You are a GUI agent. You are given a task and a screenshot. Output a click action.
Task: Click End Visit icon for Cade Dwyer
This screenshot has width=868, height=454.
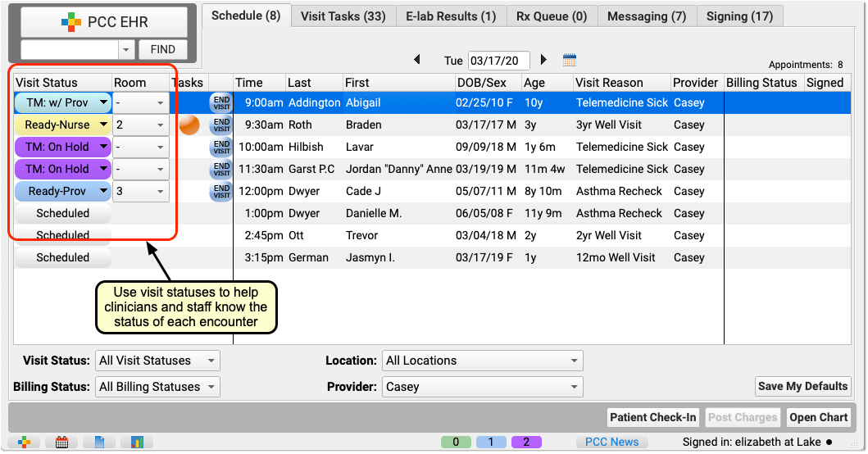(221, 192)
